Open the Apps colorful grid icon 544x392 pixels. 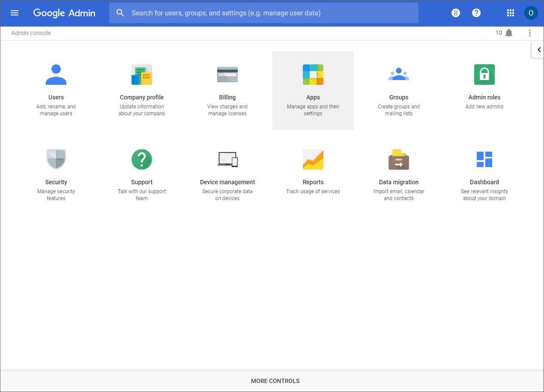click(313, 75)
